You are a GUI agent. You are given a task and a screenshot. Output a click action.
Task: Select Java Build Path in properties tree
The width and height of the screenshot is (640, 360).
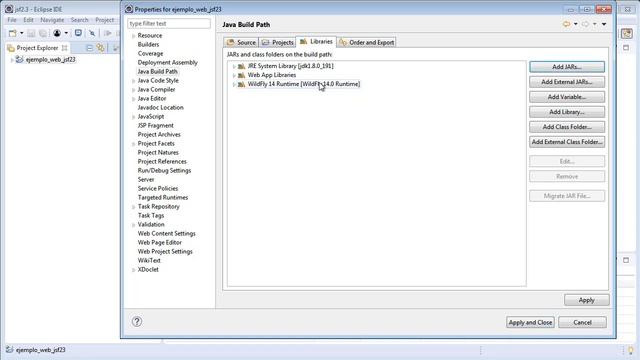click(157, 71)
